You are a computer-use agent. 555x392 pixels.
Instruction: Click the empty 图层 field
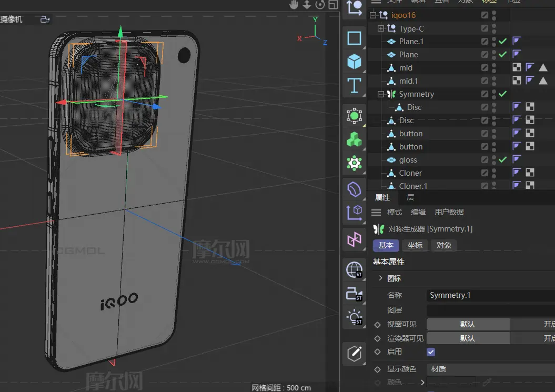point(491,310)
